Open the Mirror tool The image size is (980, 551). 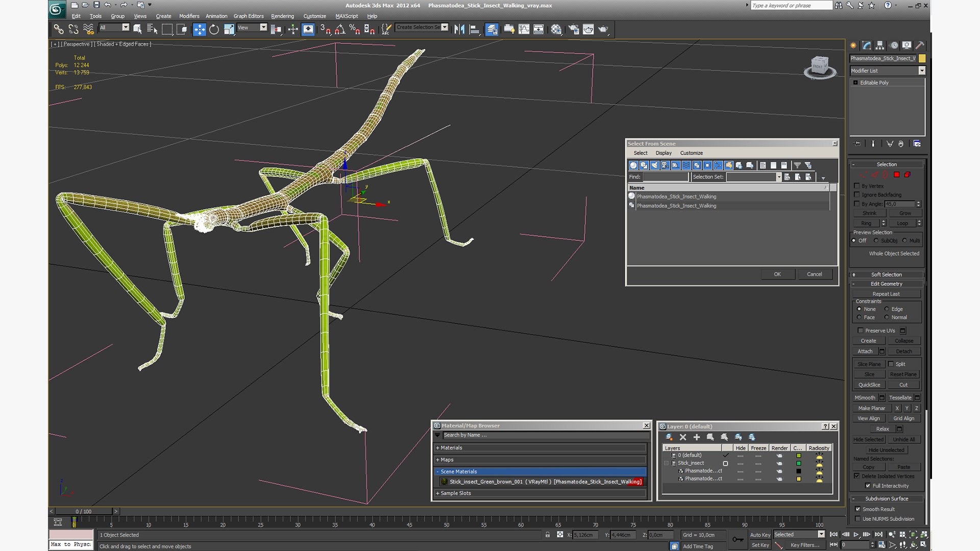pos(459,29)
